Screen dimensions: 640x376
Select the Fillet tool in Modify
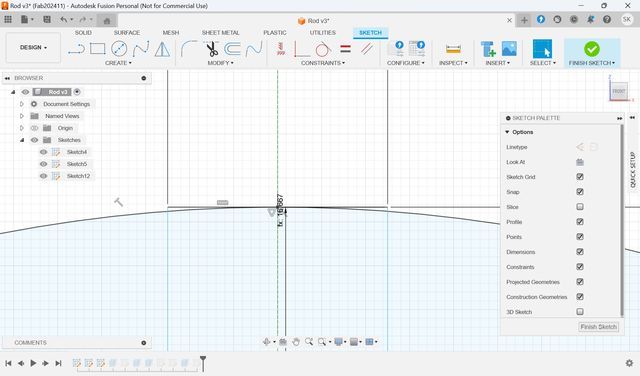(x=189, y=49)
